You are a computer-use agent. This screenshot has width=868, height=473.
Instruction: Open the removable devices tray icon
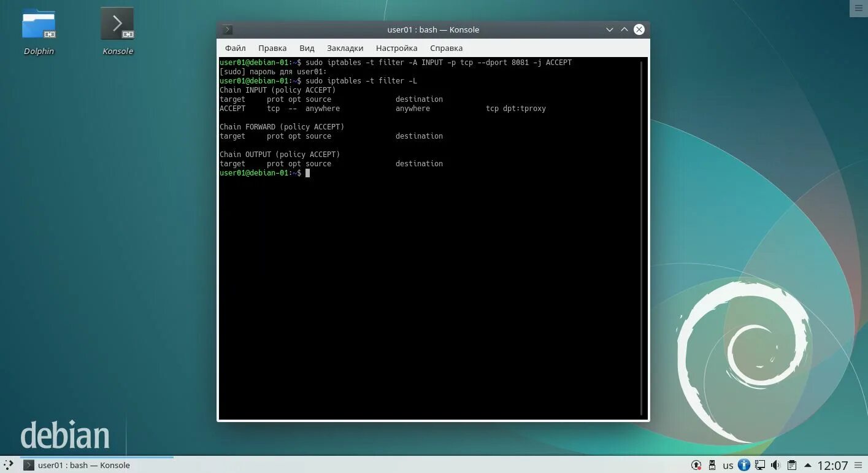click(x=712, y=465)
